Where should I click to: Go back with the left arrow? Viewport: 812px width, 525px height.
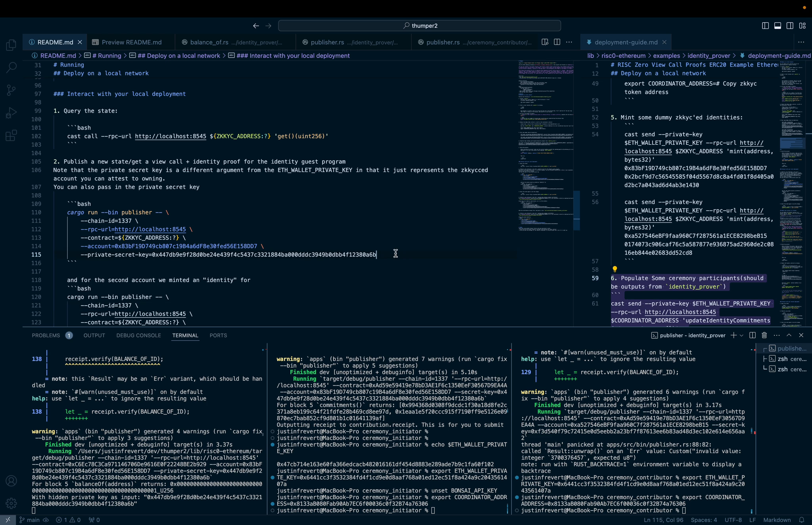coord(256,26)
